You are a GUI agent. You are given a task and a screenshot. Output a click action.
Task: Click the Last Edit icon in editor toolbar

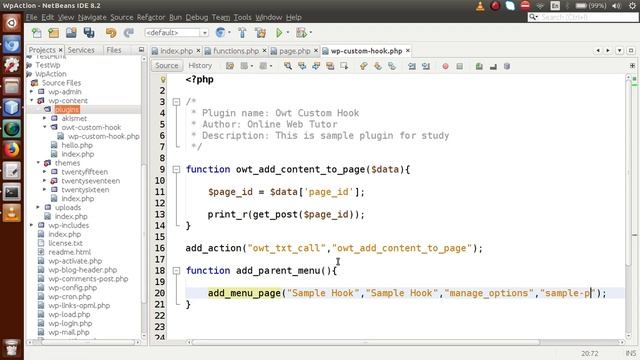point(230,66)
